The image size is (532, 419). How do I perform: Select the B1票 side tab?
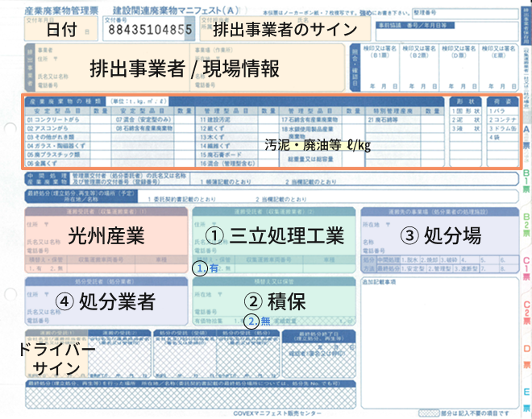click(x=526, y=180)
